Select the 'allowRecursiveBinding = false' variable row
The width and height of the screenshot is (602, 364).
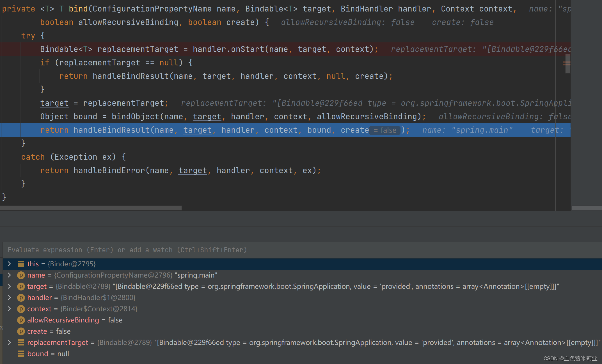pyautogui.click(x=302, y=320)
